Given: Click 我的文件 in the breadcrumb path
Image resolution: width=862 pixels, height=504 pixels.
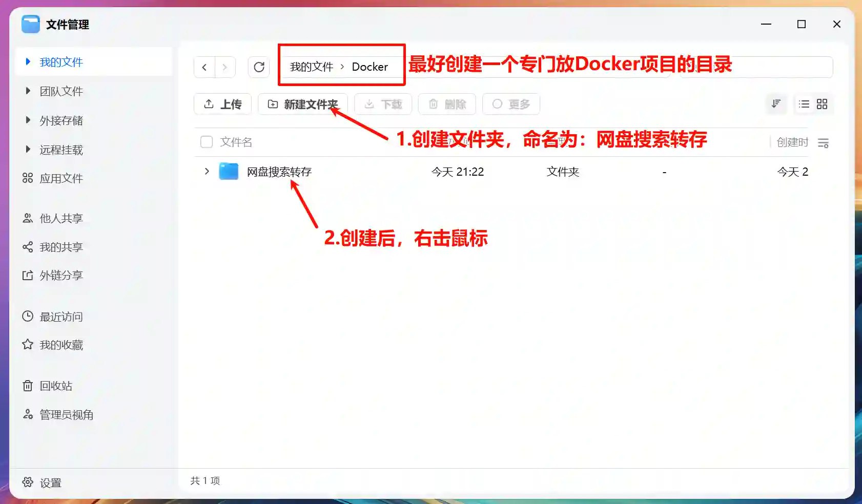Looking at the screenshot, I should [x=312, y=67].
